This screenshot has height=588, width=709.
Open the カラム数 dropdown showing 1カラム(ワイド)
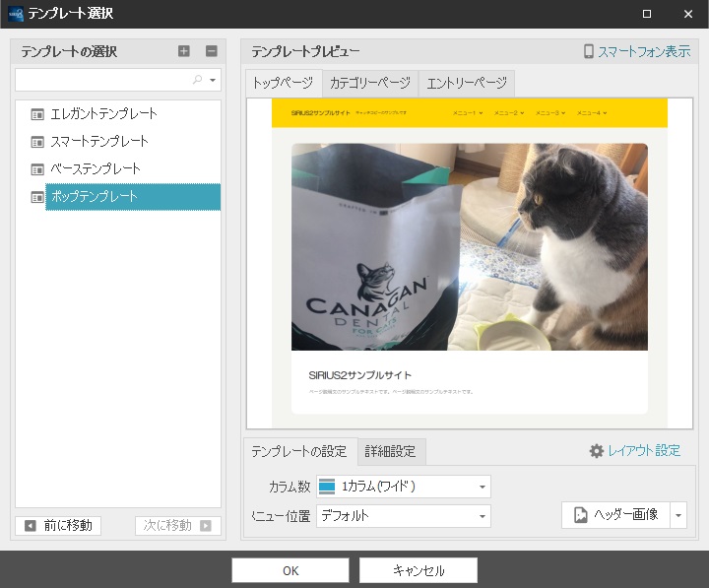404,487
